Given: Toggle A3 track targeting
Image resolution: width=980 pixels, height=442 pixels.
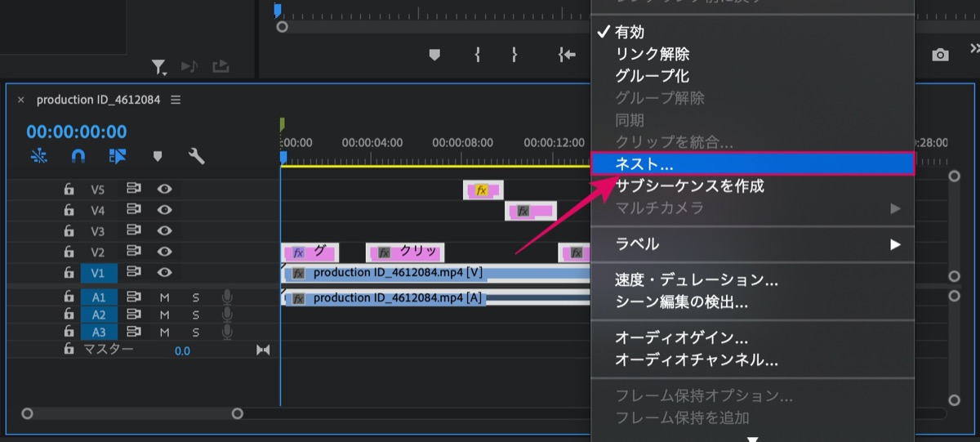Looking at the screenshot, I should pyautogui.click(x=98, y=332).
